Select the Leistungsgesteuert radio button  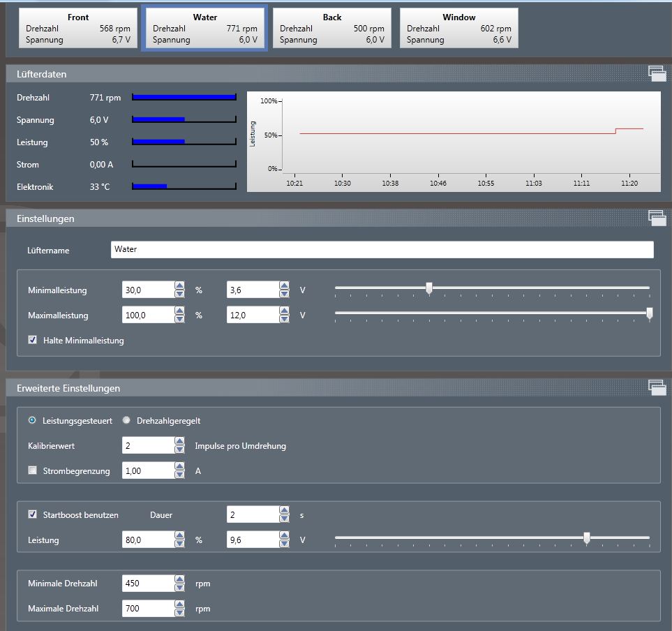pos(32,420)
